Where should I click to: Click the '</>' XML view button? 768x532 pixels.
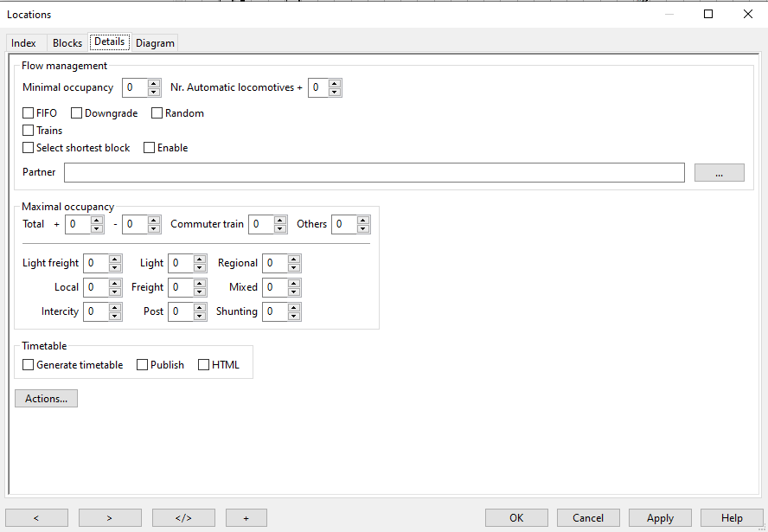[183, 517]
